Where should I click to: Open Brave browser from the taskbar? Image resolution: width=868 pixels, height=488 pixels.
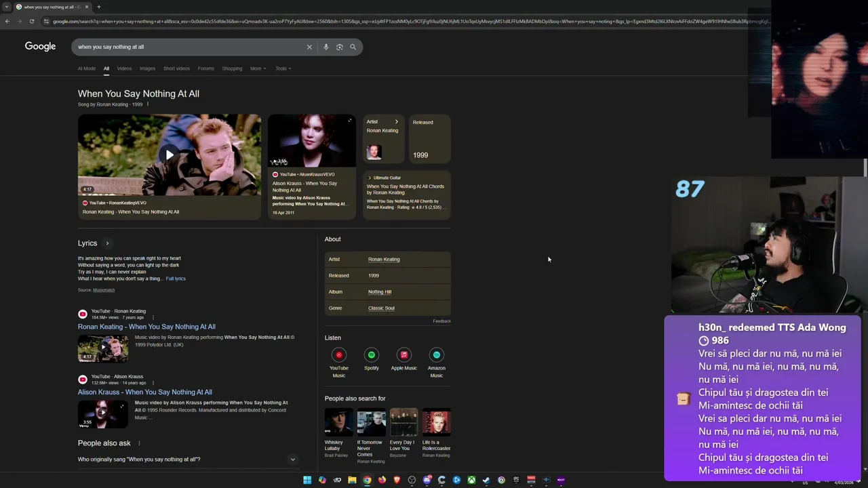coord(397,480)
